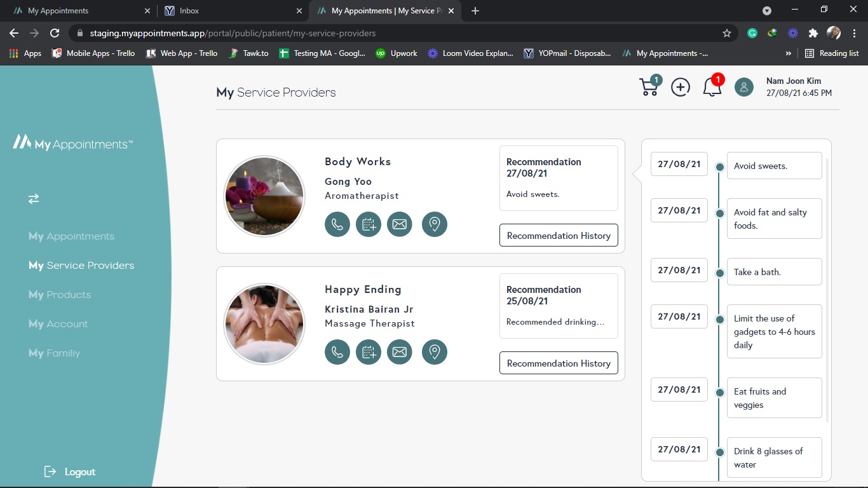Select My Products in sidebar

coord(60,295)
